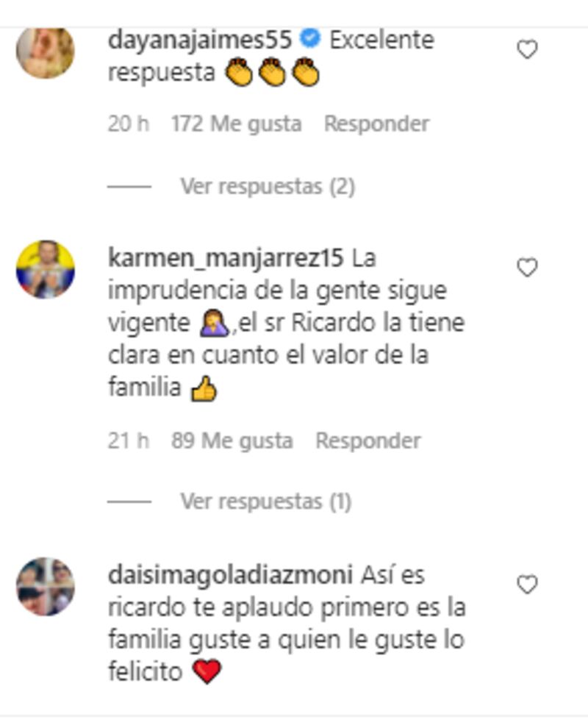Screen dimensions: 588x725
Task: Click the 20 h timestamp
Action: [x=128, y=124]
